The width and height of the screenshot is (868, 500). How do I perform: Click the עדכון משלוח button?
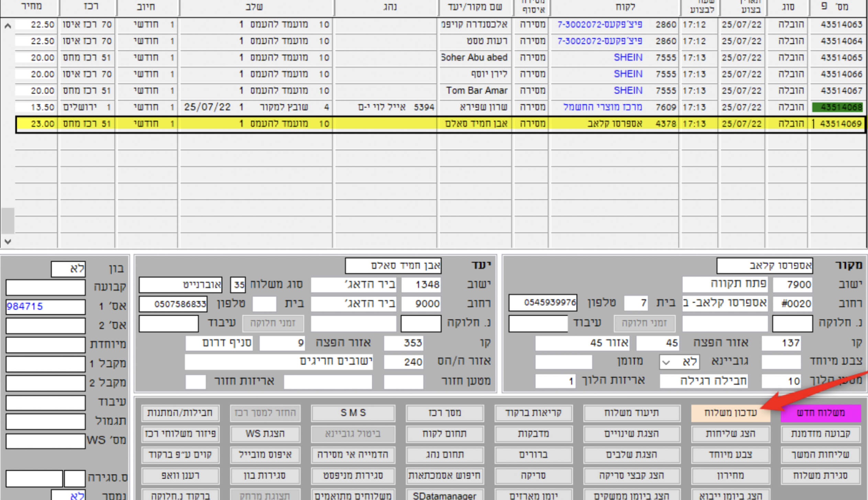coord(730,413)
